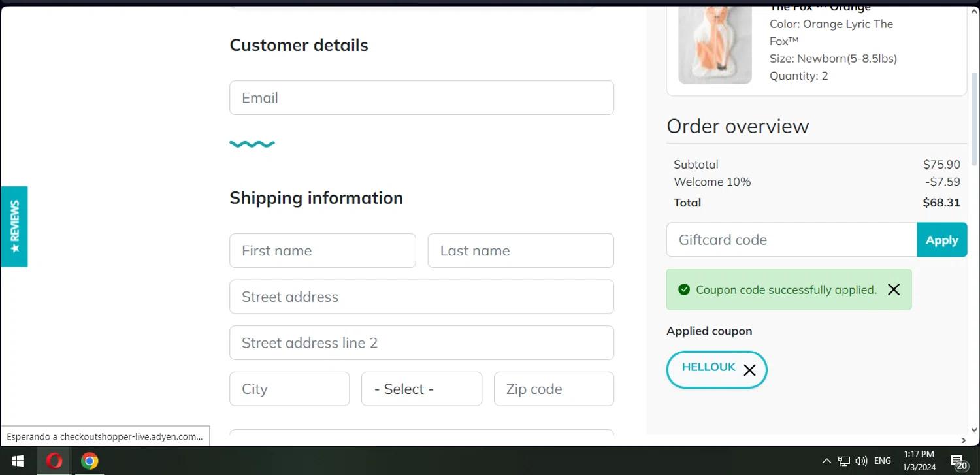Open network status tray icon
The image size is (980, 475).
[844, 461]
